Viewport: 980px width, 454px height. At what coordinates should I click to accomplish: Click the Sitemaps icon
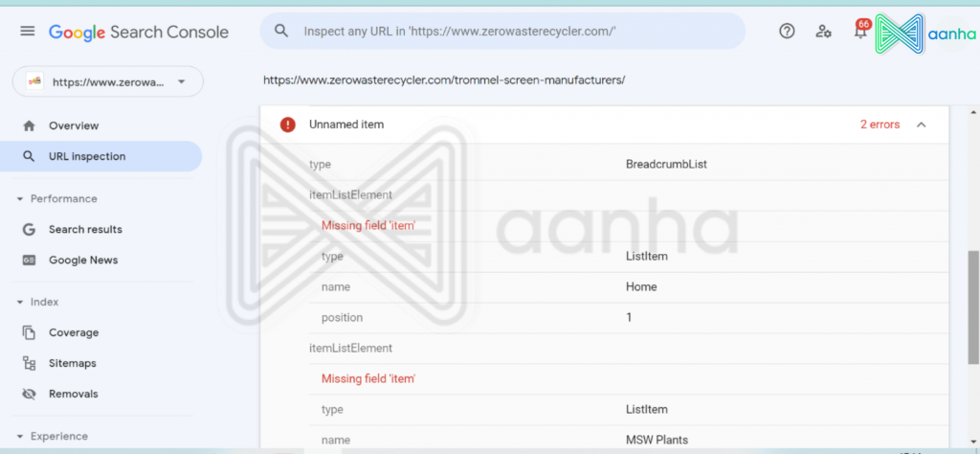pyautogui.click(x=29, y=363)
